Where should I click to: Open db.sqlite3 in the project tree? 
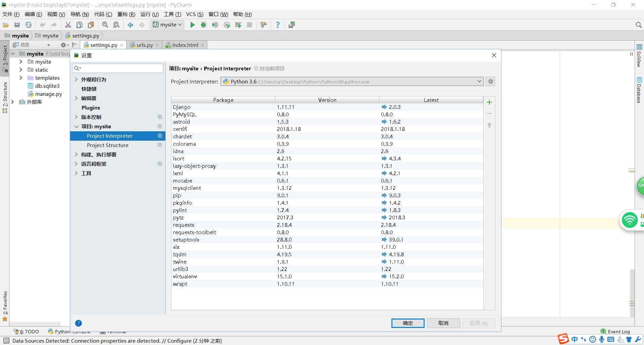pyautogui.click(x=47, y=86)
